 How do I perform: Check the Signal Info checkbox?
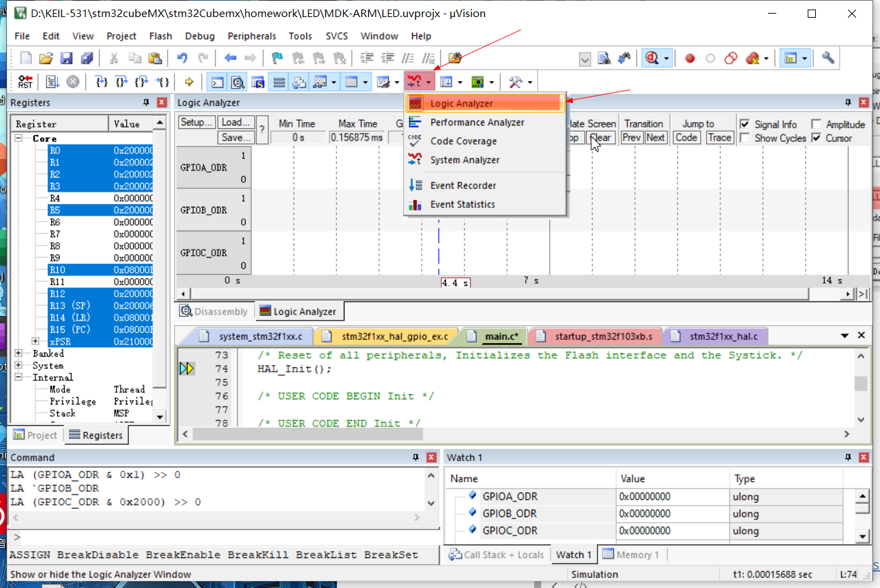point(745,124)
